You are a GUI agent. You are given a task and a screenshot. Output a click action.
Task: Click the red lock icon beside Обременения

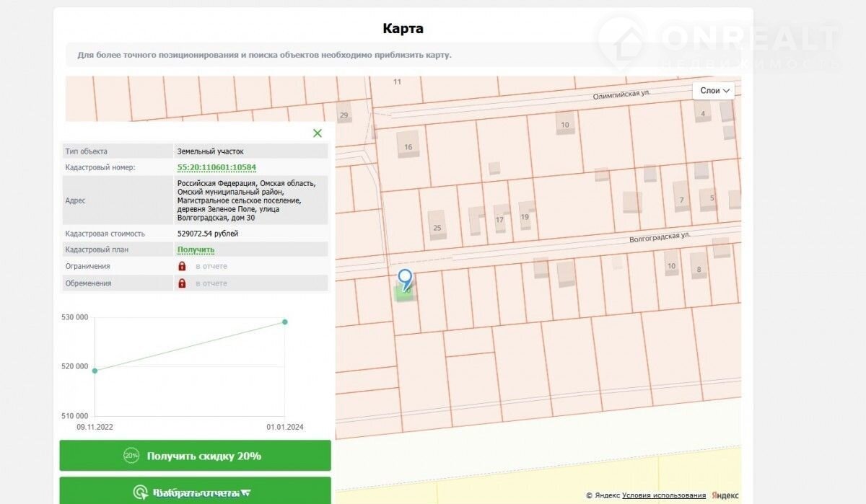pyautogui.click(x=182, y=283)
